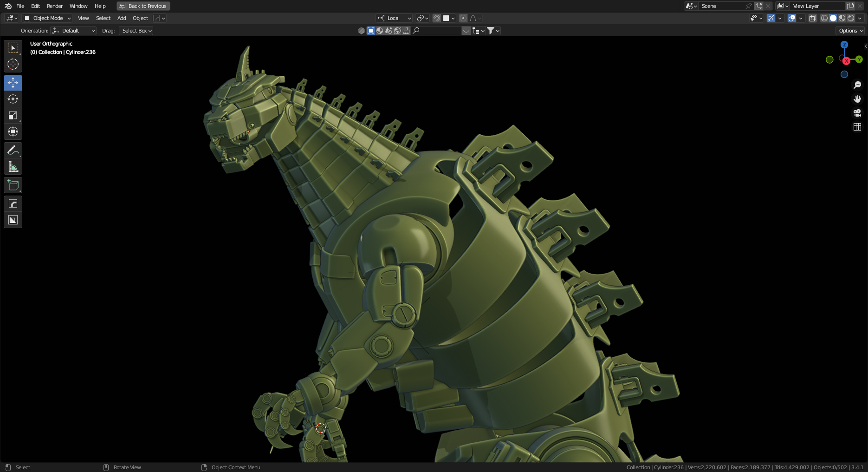Select the Select Box tool
The image size is (868, 472).
[13, 48]
